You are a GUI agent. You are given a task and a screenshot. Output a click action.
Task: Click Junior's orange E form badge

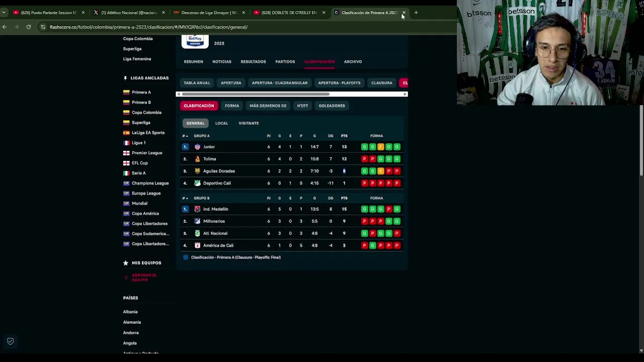tap(380, 147)
